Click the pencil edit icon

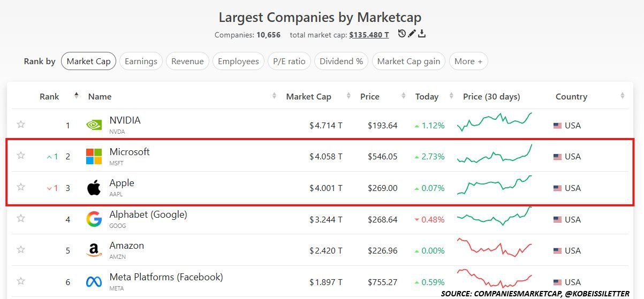click(412, 34)
